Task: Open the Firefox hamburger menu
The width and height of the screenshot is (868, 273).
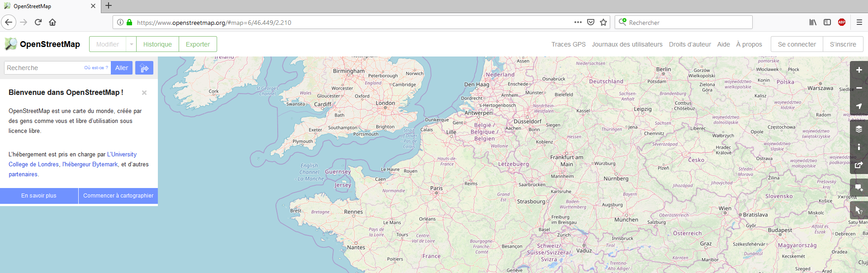Action: [859, 22]
